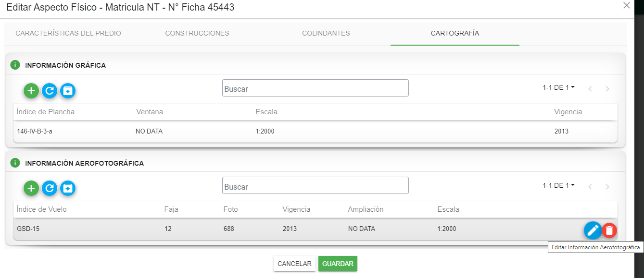The height and width of the screenshot is (278, 644).
Task: Add a new Información Gráfica record
Action: click(x=31, y=90)
